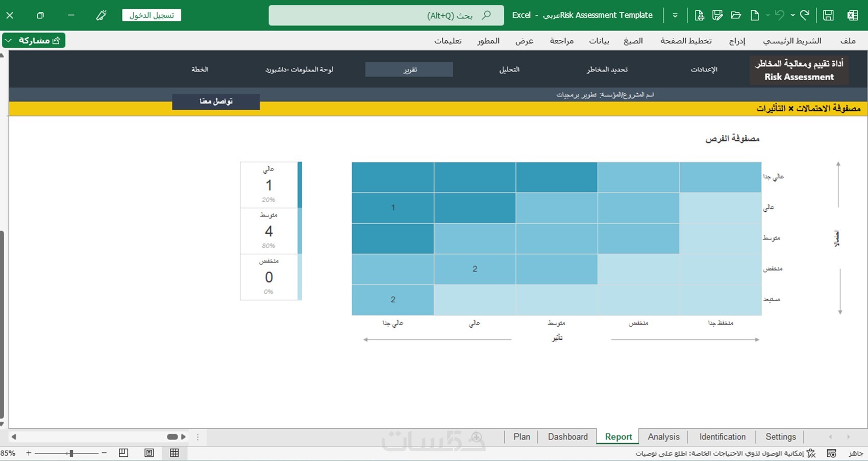Switch to Normal grid view in status bar
The image size is (868, 461).
[x=175, y=453]
